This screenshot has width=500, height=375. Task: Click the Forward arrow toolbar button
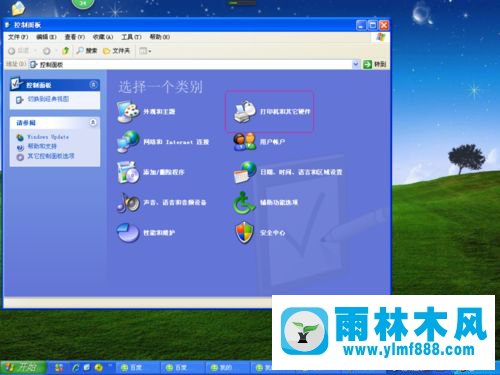47,51
